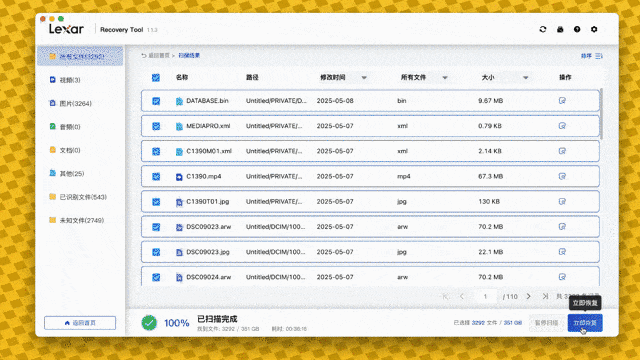Screen dimensions: 640x360
Task: Click the greyed pause scan button
Action: [547, 323]
